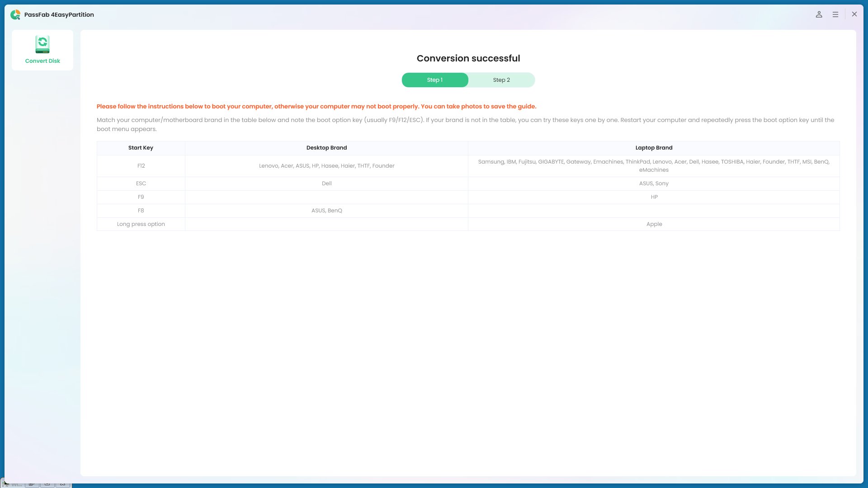Screen dimensions: 868x488
Task: Click the Laptop Brand column header
Action: [654, 148]
